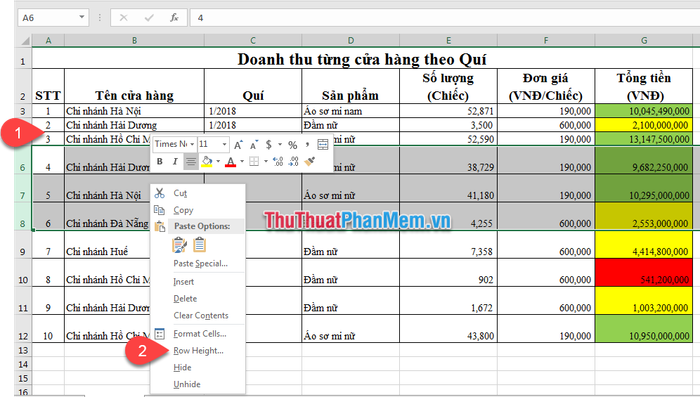Image resolution: width=700 pixels, height=397 pixels.
Task: Select row 12 header
Action: (x=23, y=329)
